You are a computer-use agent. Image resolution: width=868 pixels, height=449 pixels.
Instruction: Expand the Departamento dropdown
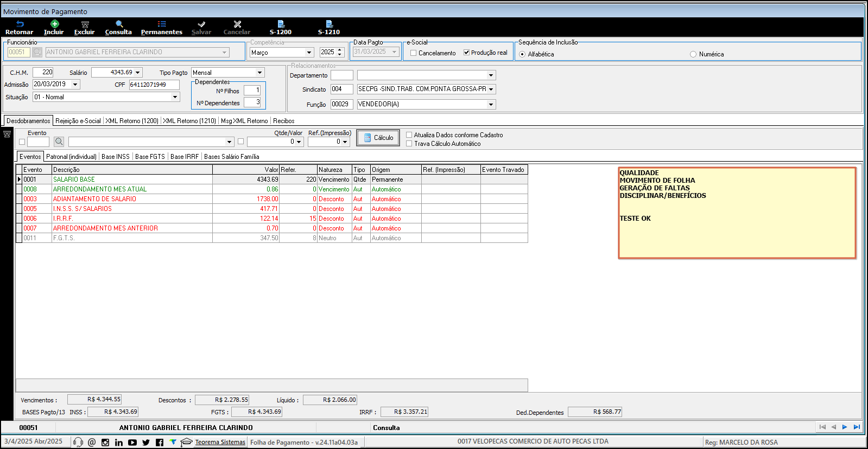491,75
